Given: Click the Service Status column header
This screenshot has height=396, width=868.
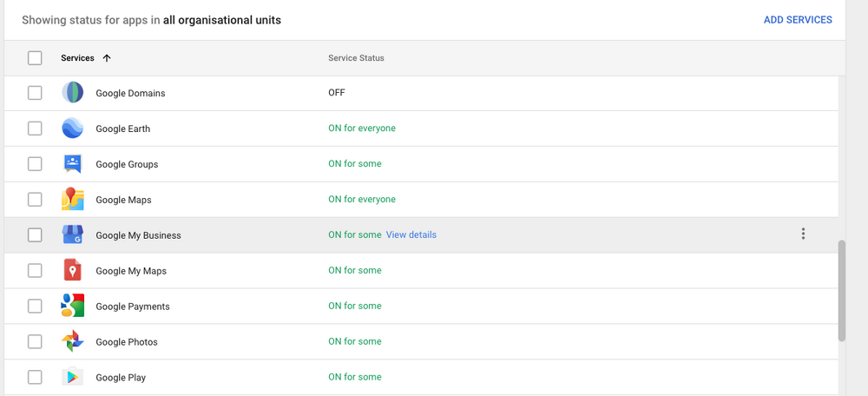Looking at the screenshot, I should tap(356, 58).
